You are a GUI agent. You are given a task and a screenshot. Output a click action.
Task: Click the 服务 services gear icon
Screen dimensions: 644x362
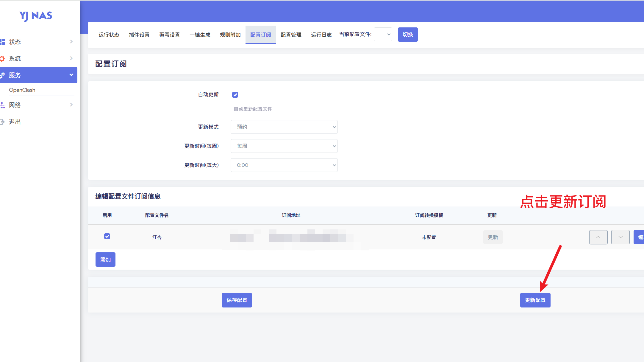point(2,75)
